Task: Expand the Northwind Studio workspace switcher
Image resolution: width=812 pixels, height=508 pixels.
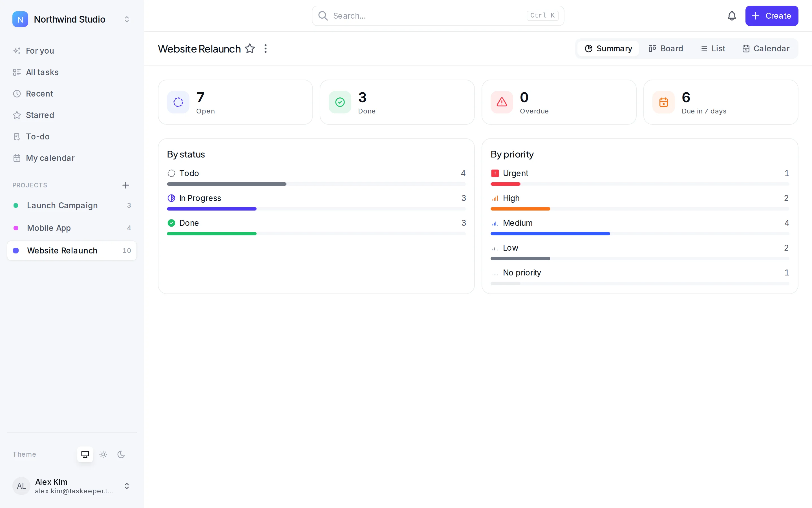Action: 127,19
